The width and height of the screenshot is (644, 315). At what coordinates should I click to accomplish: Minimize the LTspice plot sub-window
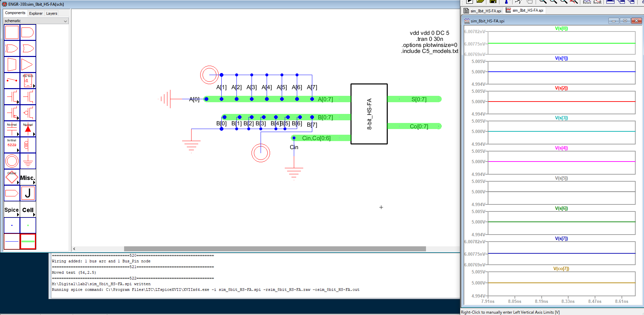(613, 21)
